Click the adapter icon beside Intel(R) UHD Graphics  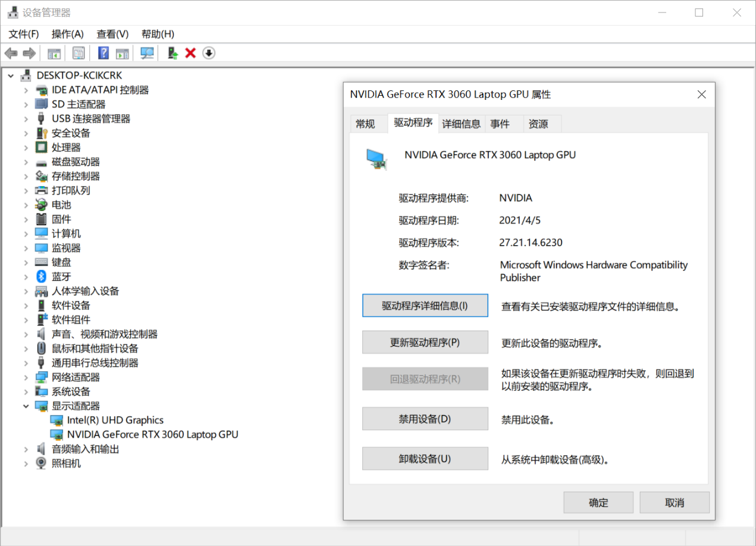coord(57,421)
